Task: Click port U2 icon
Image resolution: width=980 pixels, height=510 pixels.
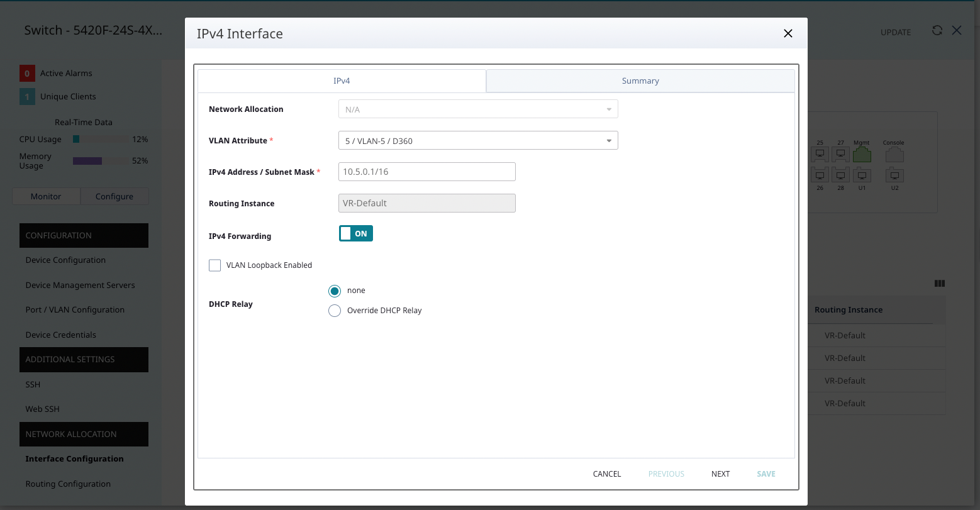Action: point(894,175)
